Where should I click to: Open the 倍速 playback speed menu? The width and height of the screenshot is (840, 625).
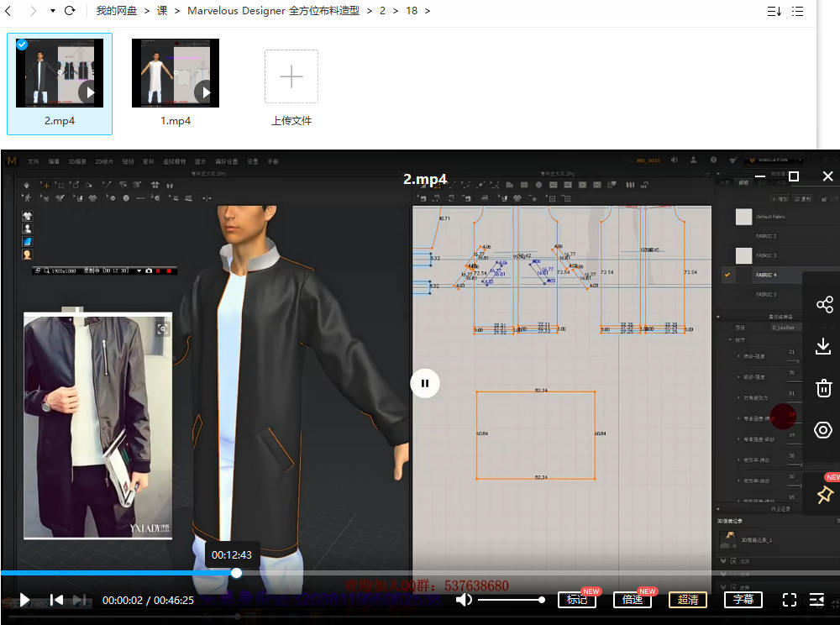632,600
